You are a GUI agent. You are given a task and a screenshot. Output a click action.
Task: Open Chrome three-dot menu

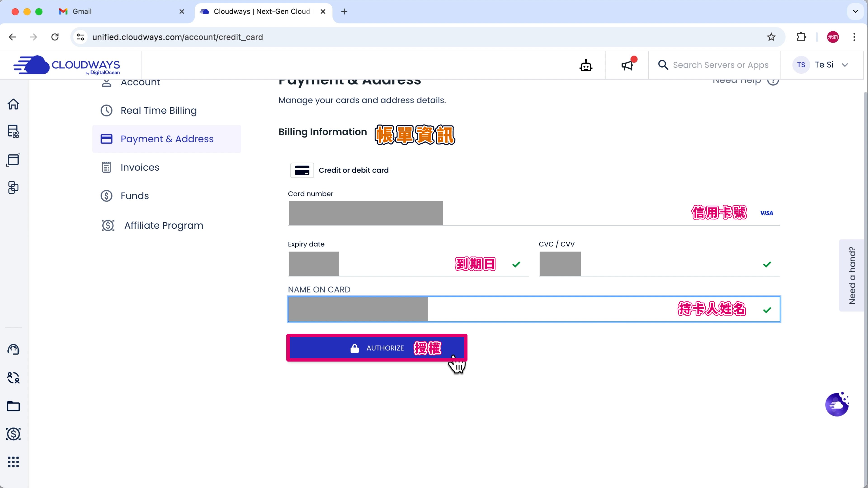854,37
